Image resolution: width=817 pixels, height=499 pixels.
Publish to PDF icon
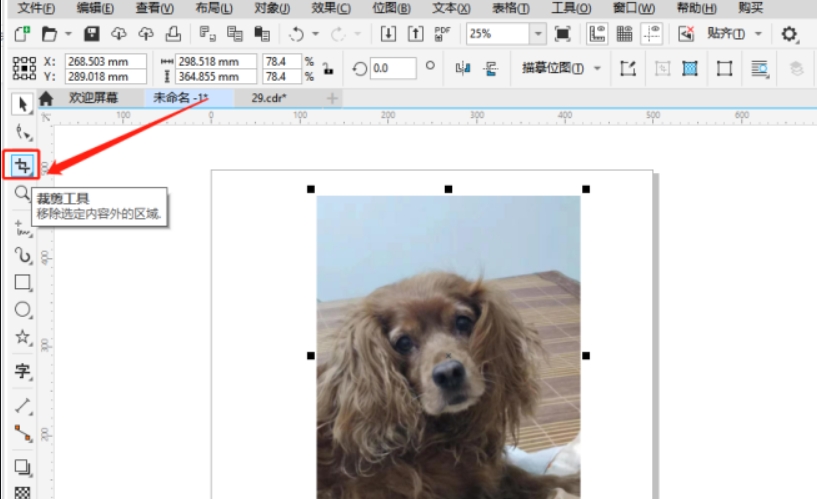(442, 34)
